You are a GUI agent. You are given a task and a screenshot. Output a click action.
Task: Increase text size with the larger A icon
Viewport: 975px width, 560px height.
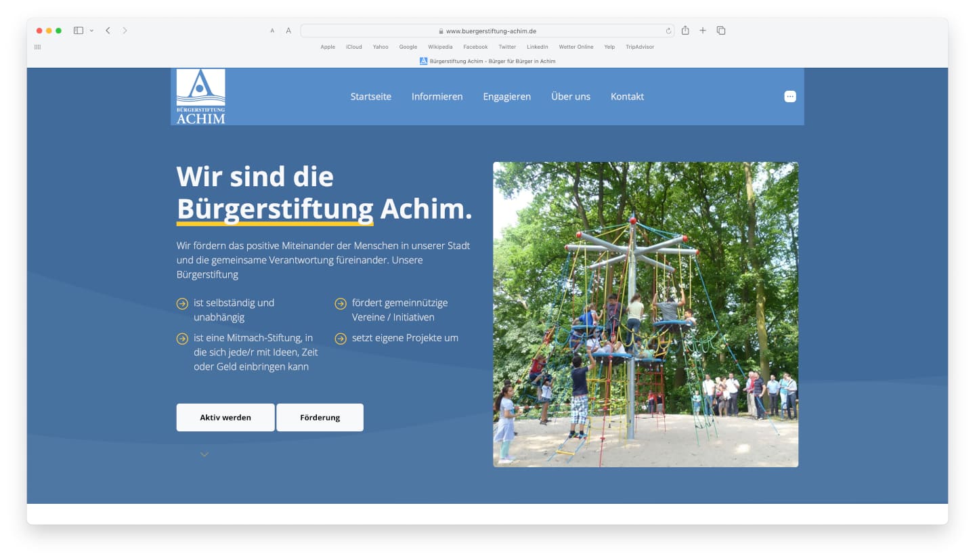pos(288,30)
